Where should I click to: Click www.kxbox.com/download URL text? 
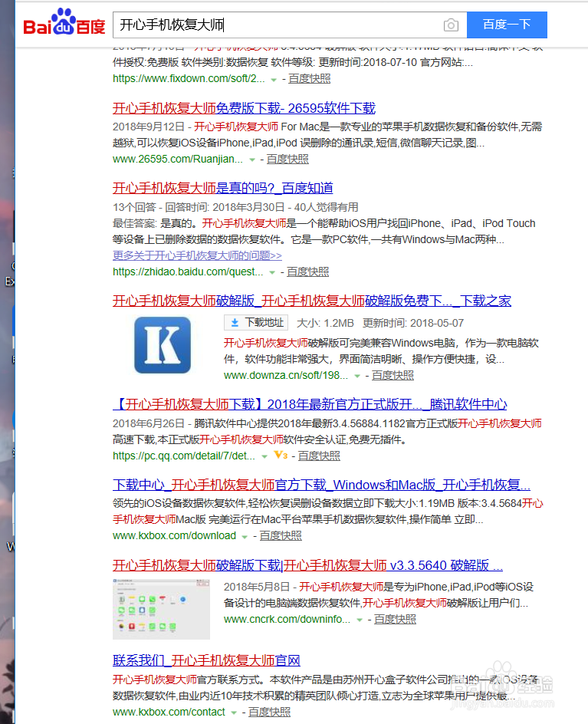click(174, 535)
